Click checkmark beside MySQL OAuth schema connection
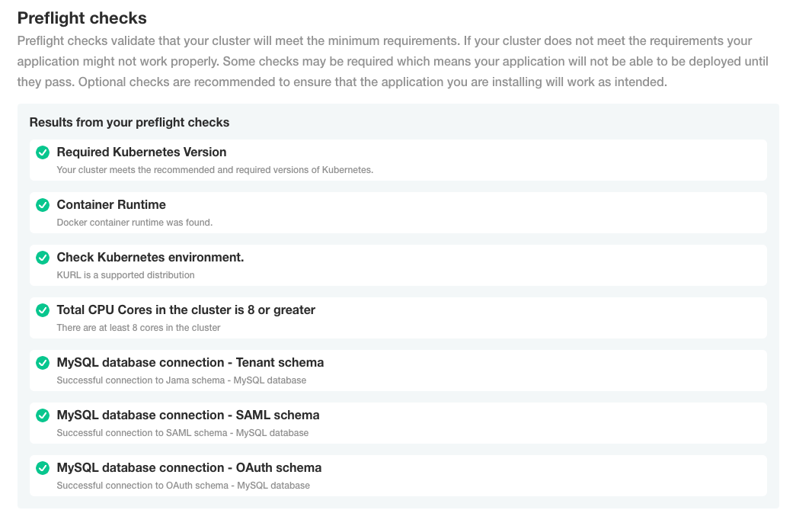Viewport: 812px width, 526px height. (x=43, y=468)
